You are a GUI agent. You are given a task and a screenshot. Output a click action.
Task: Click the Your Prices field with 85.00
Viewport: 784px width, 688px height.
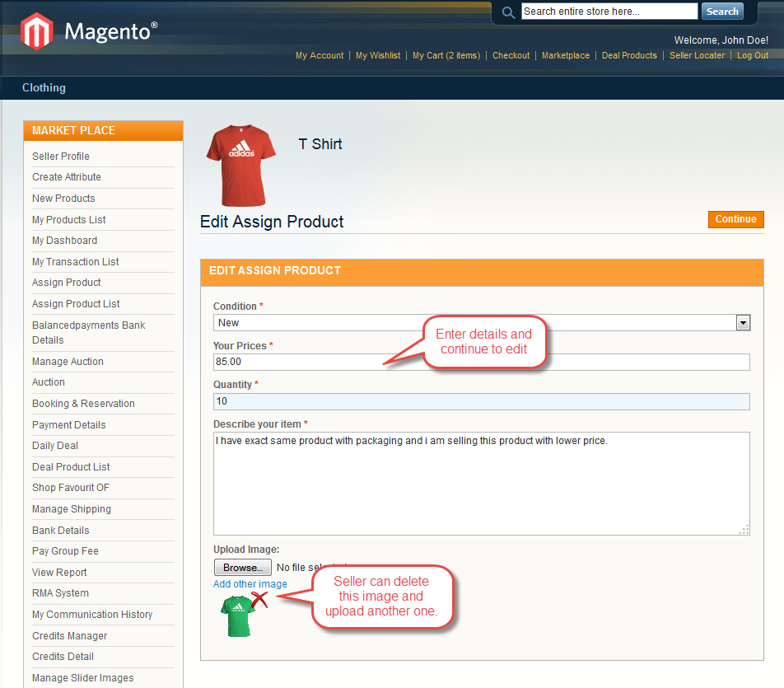pos(481,362)
